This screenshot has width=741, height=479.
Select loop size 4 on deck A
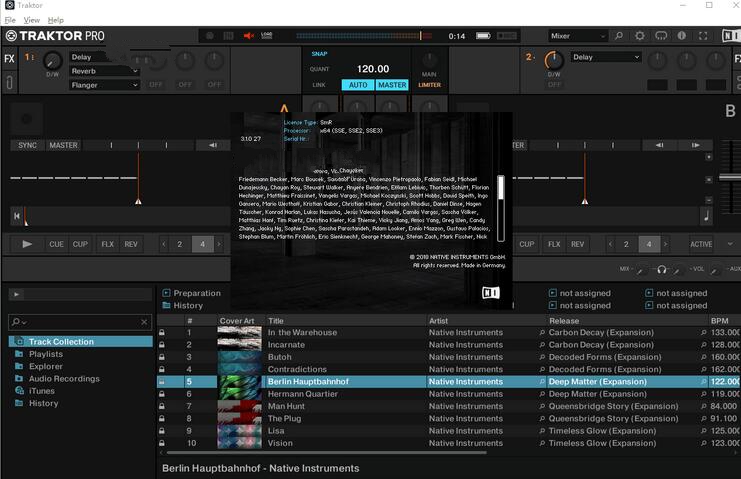[202, 244]
